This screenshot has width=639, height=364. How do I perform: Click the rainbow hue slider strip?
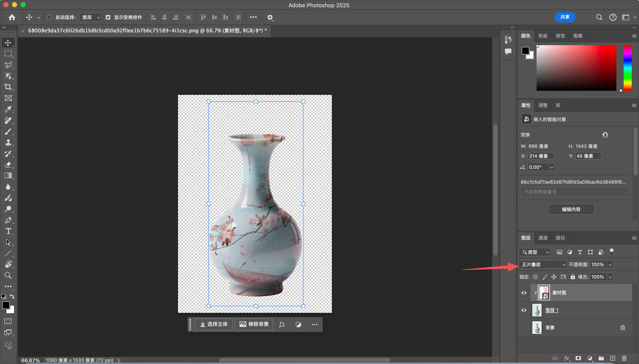point(627,68)
